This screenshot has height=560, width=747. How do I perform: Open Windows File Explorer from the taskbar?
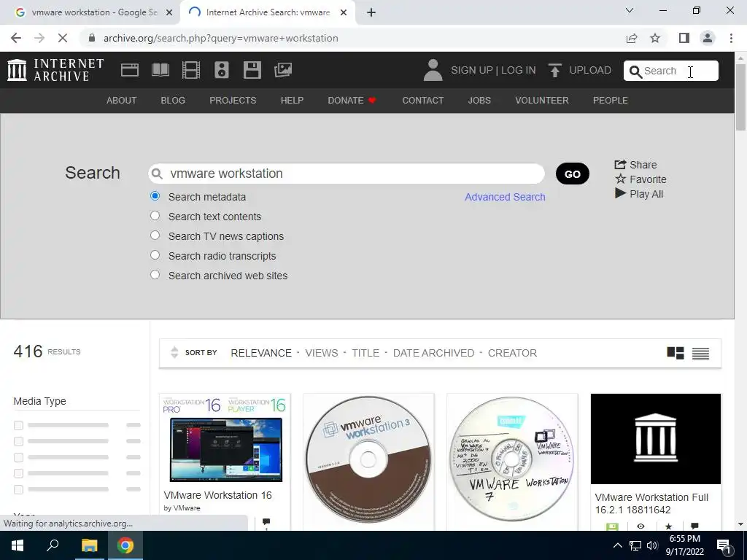pos(89,545)
